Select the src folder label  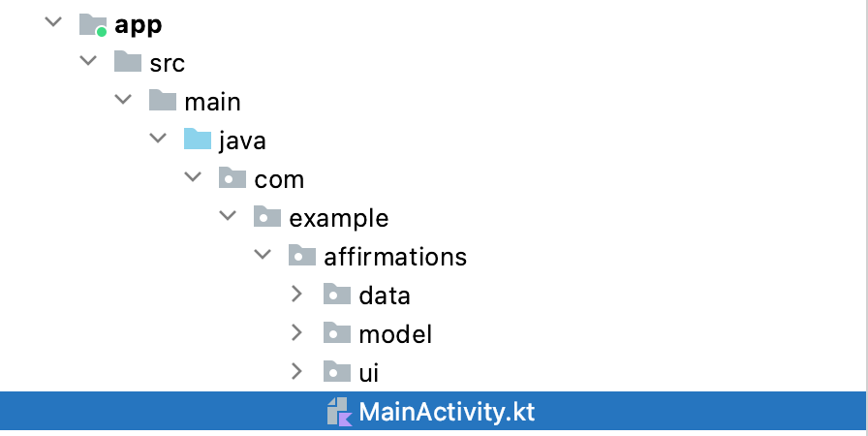[x=167, y=64]
